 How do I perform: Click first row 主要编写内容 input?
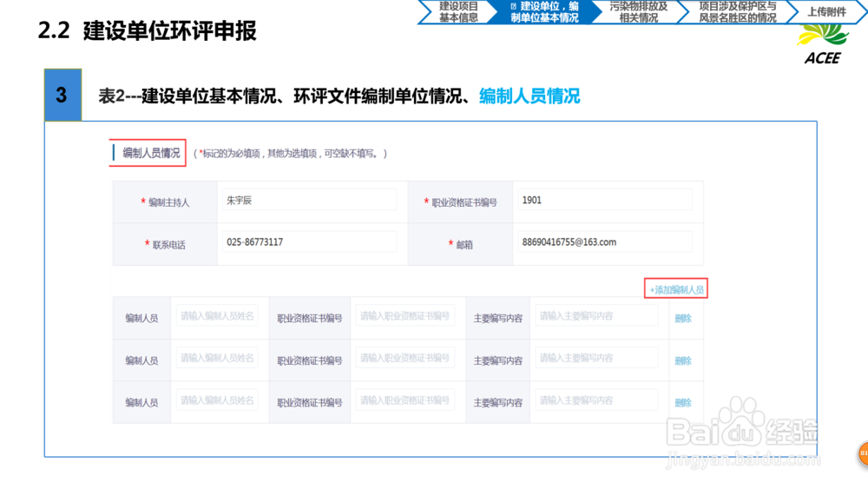click(x=596, y=315)
